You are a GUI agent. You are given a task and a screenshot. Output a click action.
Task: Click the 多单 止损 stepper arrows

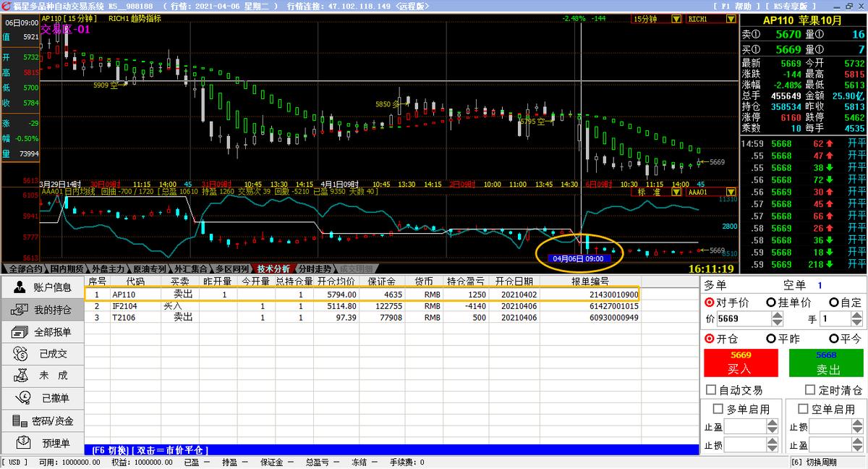pos(772,444)
